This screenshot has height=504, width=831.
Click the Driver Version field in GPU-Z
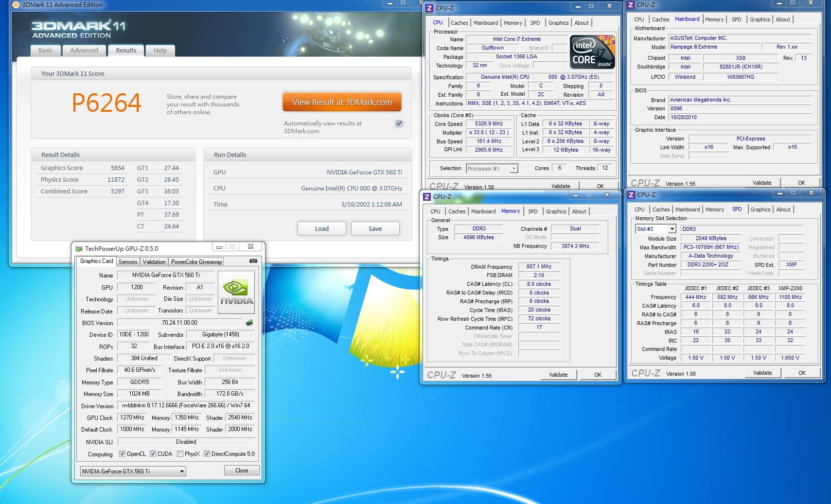coord(186,405)
